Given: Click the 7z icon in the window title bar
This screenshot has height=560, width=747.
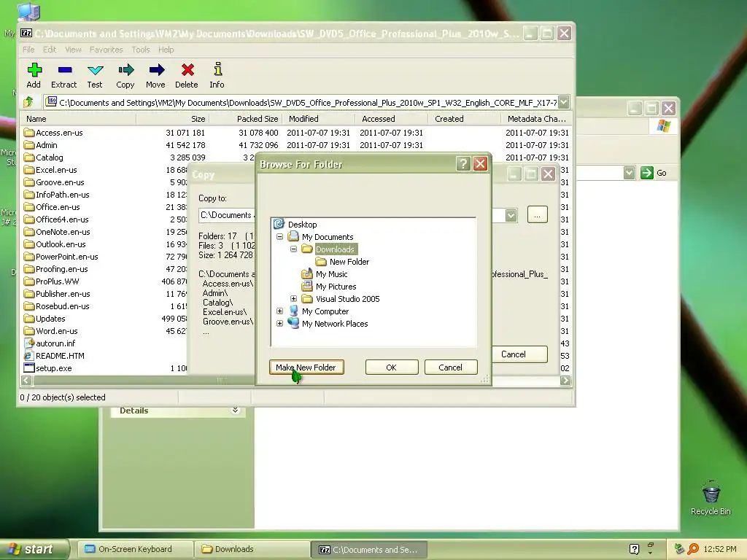Looking at the screenshot, I should point(26,34).
